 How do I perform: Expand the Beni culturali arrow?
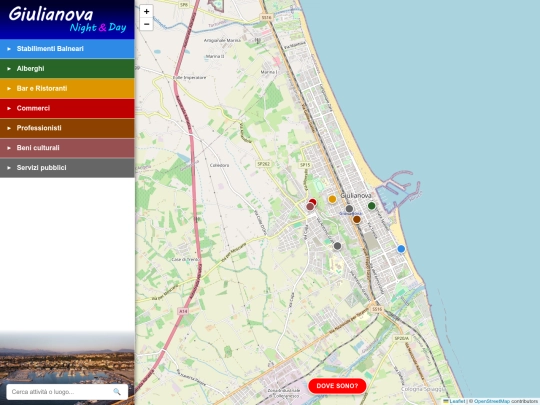9,148
